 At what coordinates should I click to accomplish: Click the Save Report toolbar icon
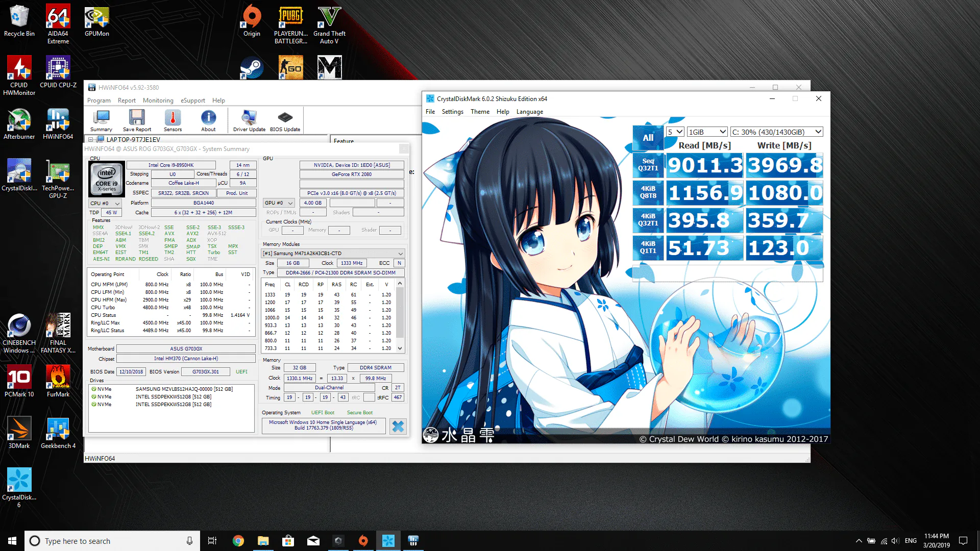[x=137, y=120]
